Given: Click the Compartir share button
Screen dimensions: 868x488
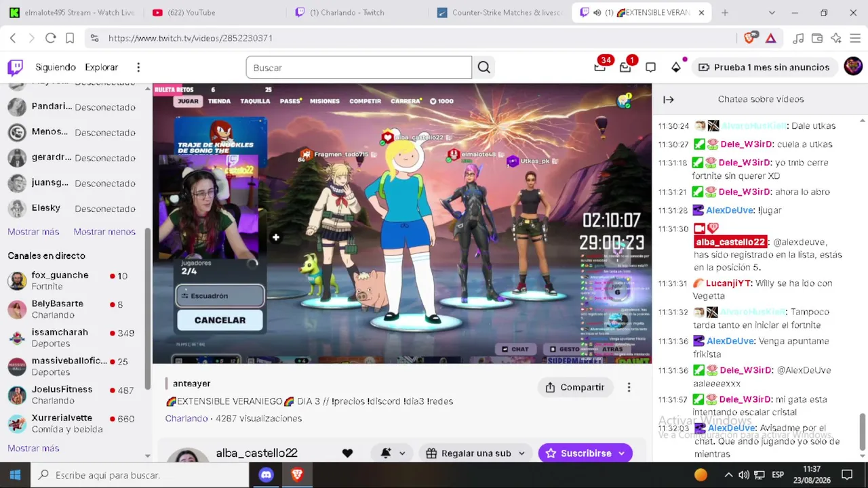Looking at the screenshot, I should [575, 387].
